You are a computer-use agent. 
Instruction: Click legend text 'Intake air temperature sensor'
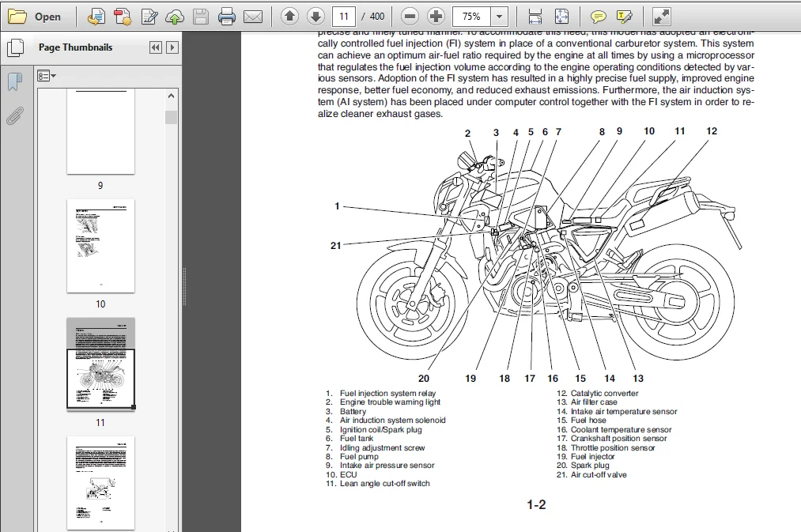point(624,412)
